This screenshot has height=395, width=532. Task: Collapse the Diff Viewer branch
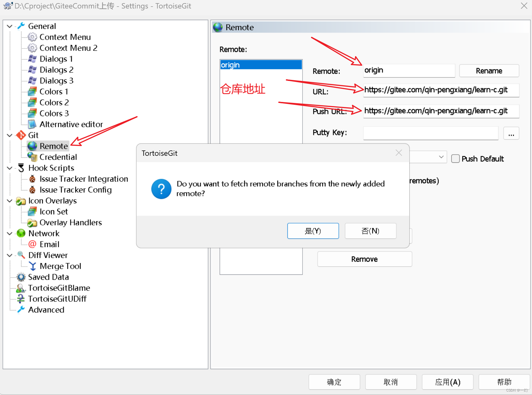9,255
